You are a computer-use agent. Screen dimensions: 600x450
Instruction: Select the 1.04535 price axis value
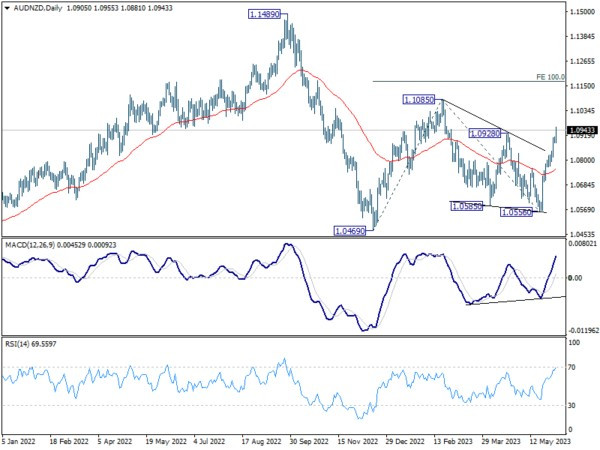click(582, 234)
